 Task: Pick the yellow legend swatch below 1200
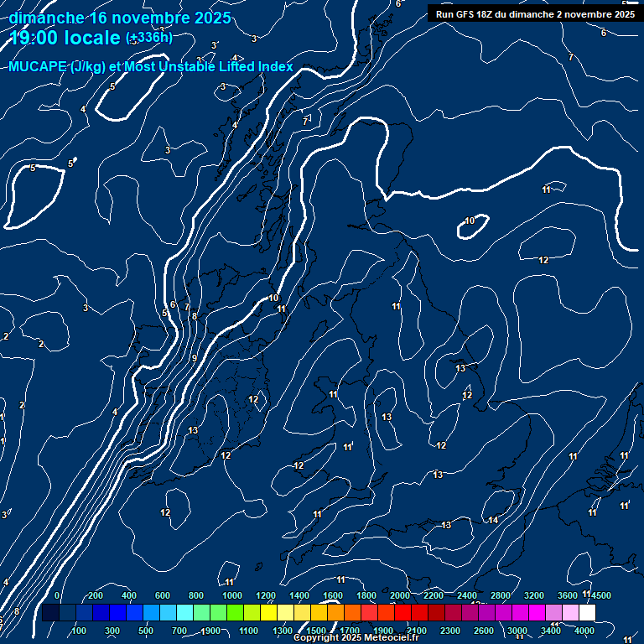(268, 614)
